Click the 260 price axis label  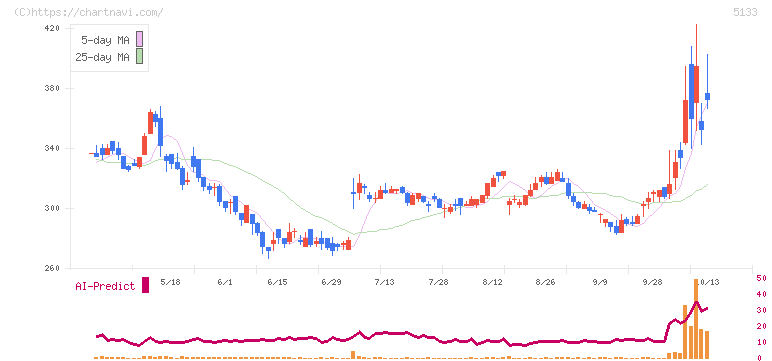click(x=53, y=269)
